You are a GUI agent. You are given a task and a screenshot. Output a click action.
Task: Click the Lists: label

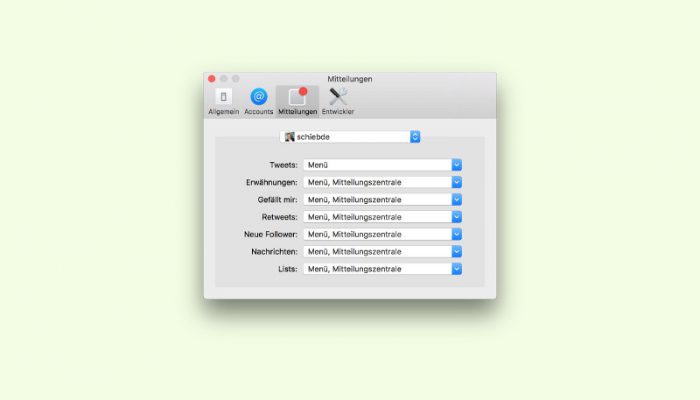click(288, 269)
